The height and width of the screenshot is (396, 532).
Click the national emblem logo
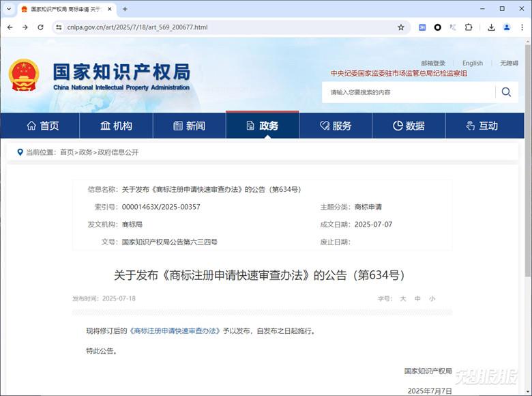pyautogui.click(x=25, y=75)
